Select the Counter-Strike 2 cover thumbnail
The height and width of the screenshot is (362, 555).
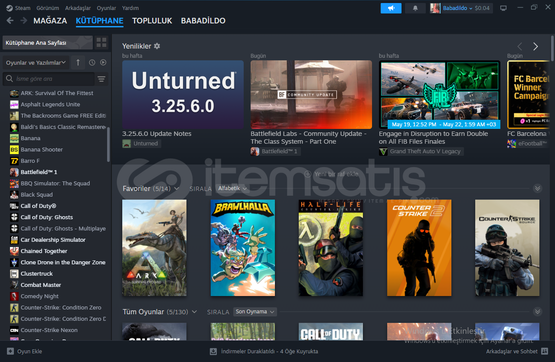pos(419,248)
